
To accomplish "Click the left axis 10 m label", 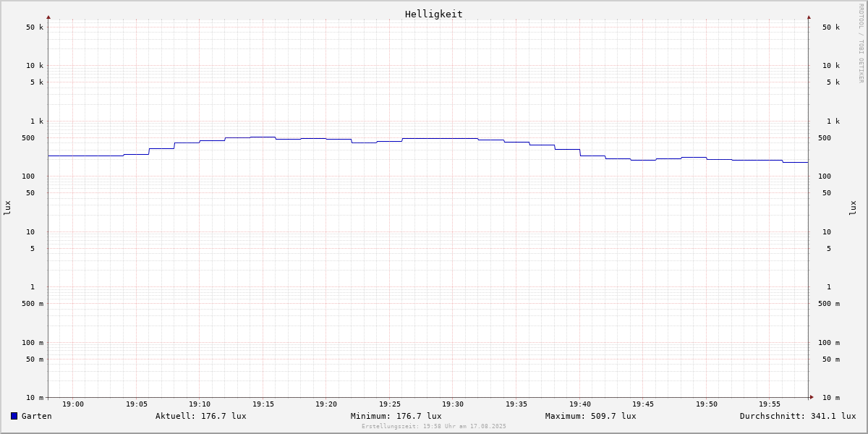I will pos(35,398).
